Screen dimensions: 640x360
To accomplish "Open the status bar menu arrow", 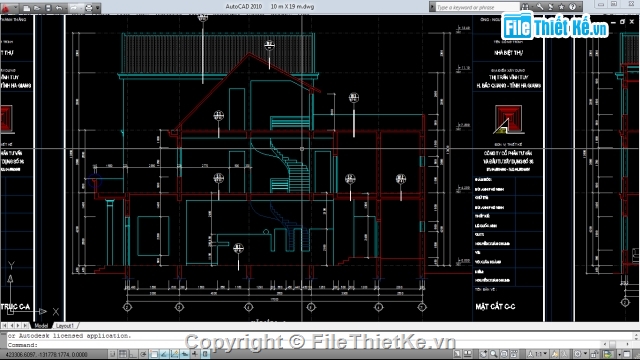I will pos(620,354).
